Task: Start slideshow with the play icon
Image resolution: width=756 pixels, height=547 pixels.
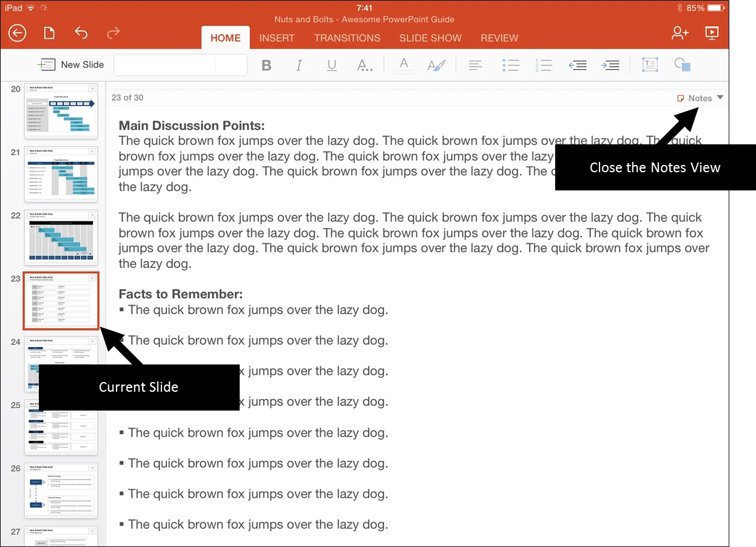Action: (712, 33)
